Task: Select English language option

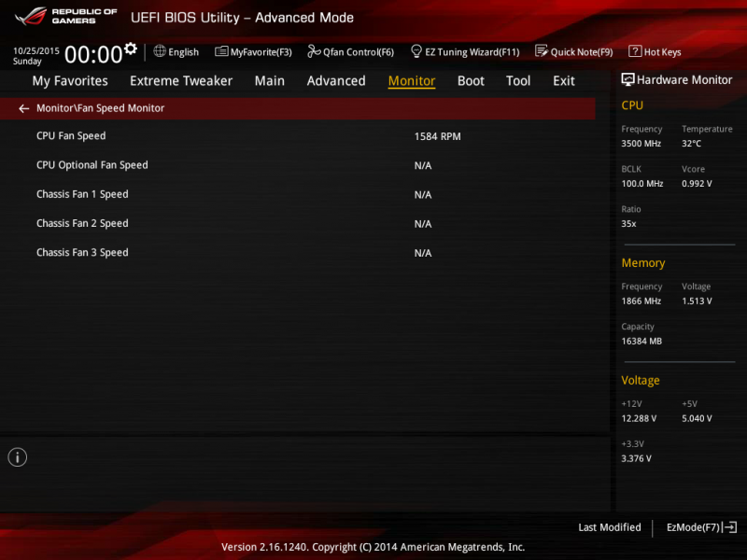Action: click(183, 52)
